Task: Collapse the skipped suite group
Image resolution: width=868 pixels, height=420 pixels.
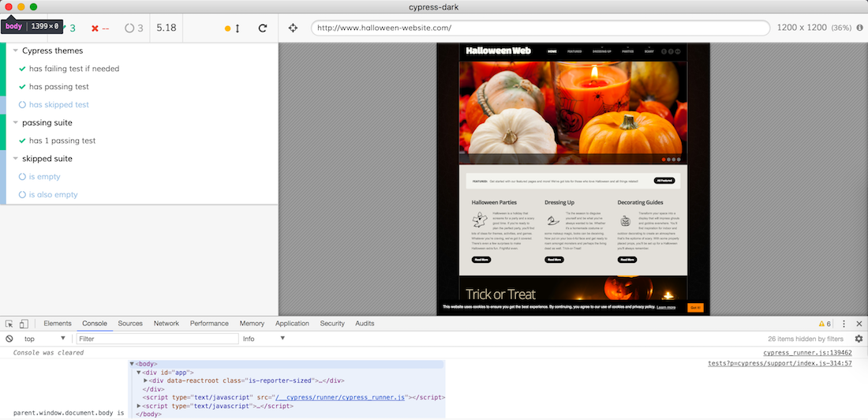Action: 15,159
